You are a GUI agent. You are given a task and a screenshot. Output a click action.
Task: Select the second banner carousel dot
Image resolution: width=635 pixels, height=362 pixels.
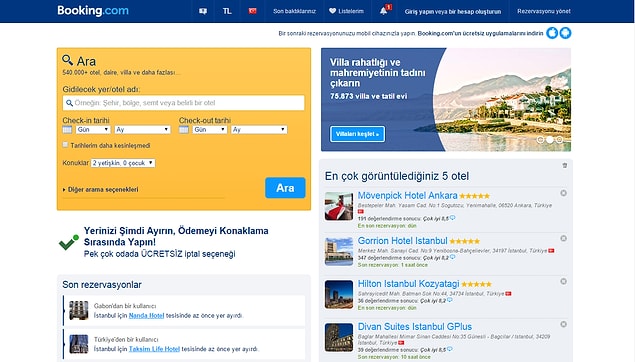[550, 140]
